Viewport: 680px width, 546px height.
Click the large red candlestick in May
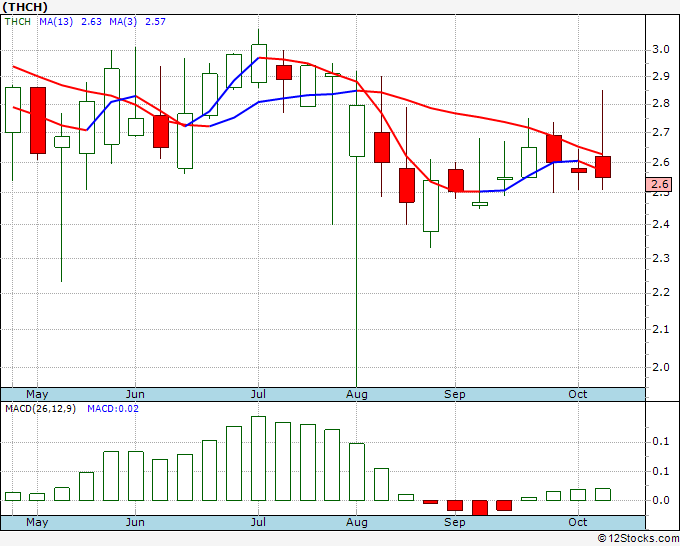(x=38, y=121)
